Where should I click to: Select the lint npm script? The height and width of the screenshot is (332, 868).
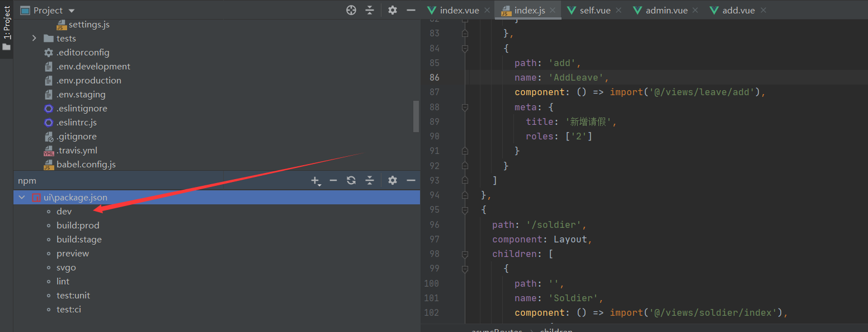click(63, 281)
